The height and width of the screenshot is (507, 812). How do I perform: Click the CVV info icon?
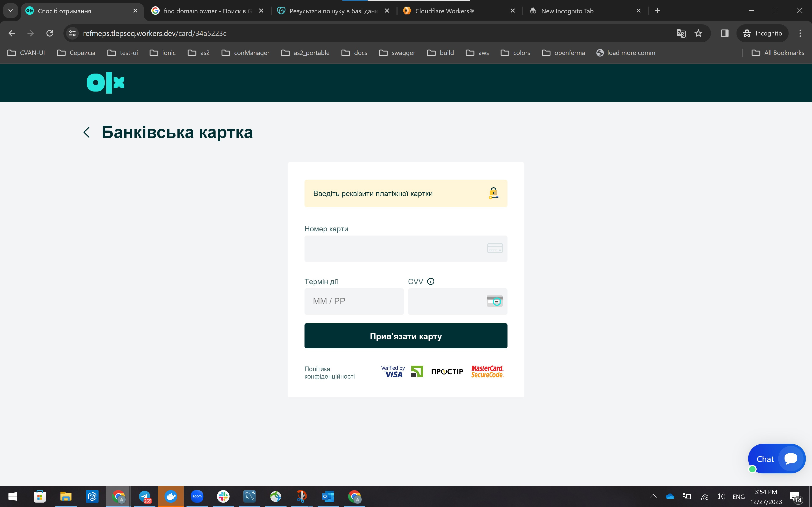click(431, 281)
